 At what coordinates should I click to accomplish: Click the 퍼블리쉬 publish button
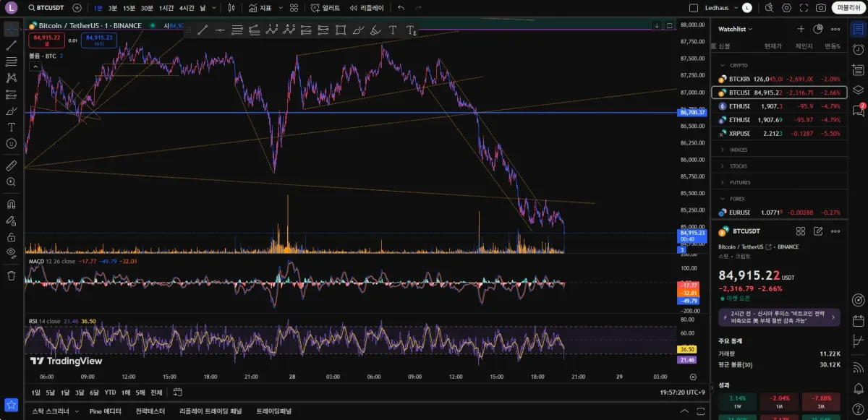(847, 8)
